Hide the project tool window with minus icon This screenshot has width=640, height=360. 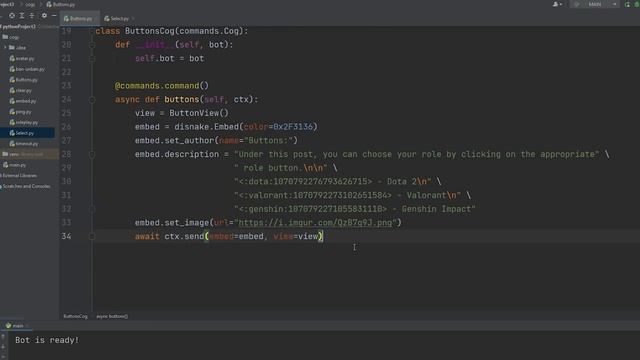54,16
